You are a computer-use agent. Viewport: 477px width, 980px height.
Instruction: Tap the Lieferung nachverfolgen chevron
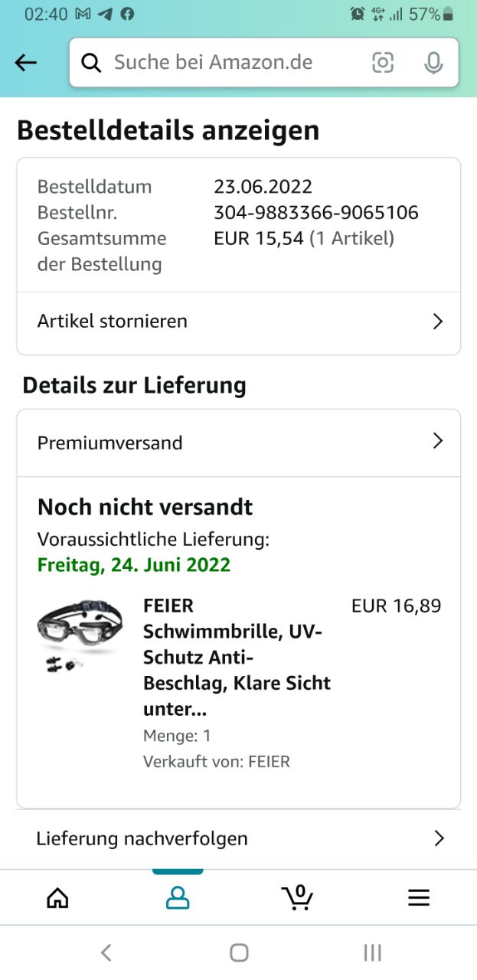click(439, 838)
